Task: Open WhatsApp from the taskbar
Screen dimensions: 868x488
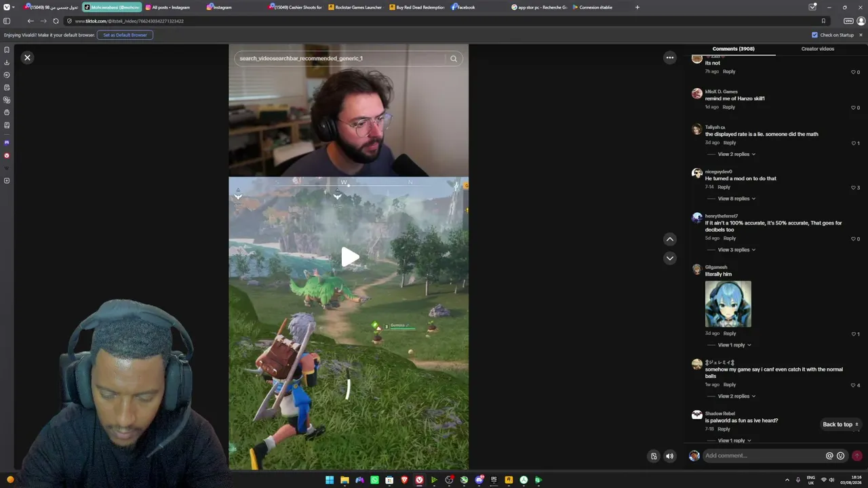Action: [374, 481]
